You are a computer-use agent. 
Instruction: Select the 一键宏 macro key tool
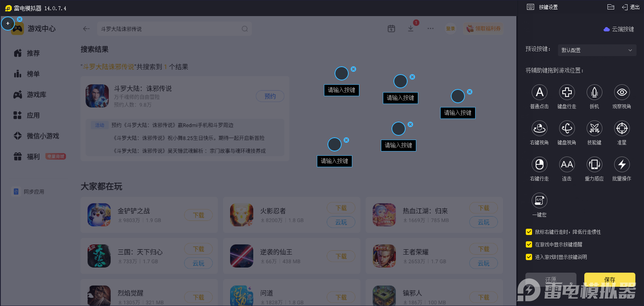tap(540, 200)
